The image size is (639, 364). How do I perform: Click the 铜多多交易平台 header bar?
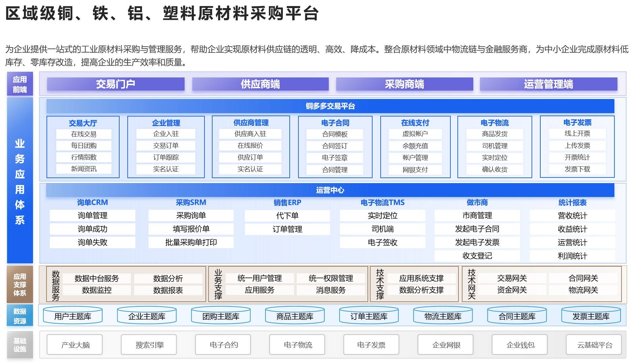coord(330,106)
